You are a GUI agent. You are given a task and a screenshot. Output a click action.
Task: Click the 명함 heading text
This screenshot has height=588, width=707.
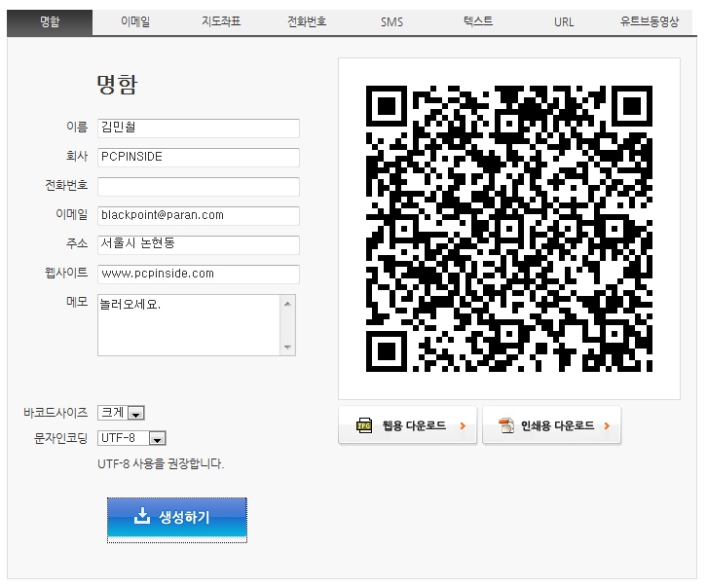click(117, 85)
